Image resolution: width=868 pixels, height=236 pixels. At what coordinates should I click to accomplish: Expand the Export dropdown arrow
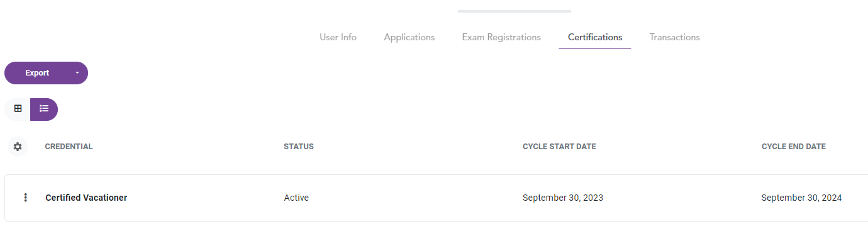click(77, 73)
